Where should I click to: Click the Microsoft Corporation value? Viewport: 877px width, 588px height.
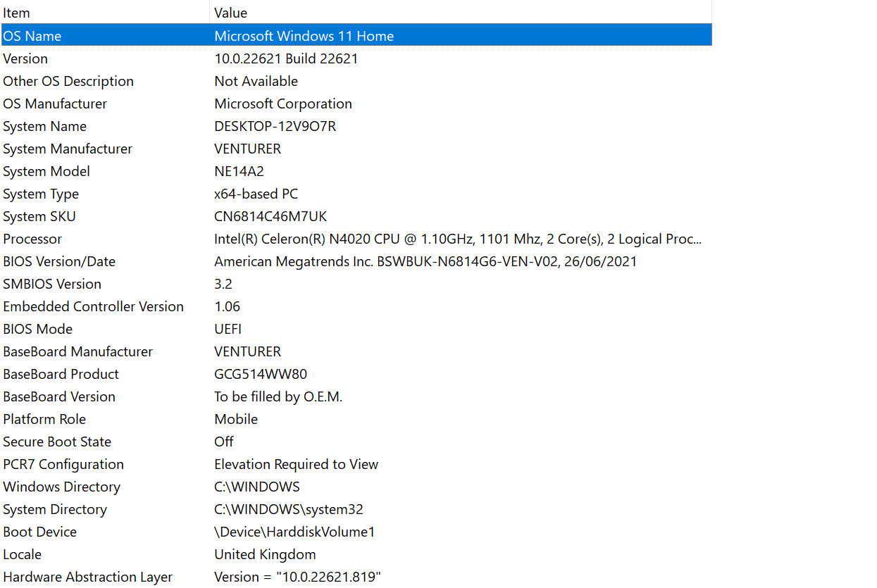tap(283, 104)
